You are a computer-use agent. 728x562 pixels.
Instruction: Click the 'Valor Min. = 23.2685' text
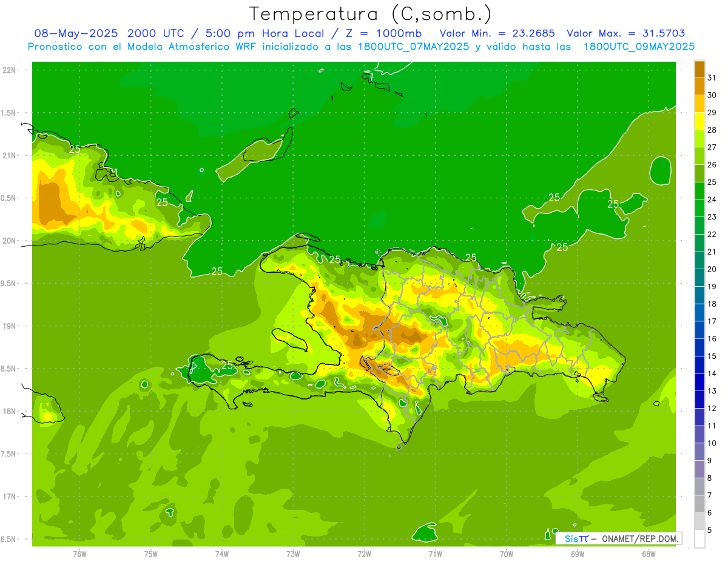[497, 33]
